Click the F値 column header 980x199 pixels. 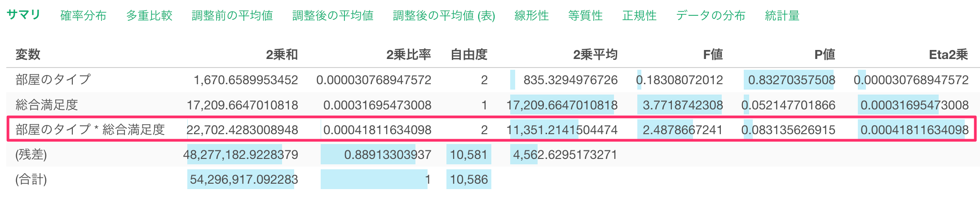click(x=713, y=54)
